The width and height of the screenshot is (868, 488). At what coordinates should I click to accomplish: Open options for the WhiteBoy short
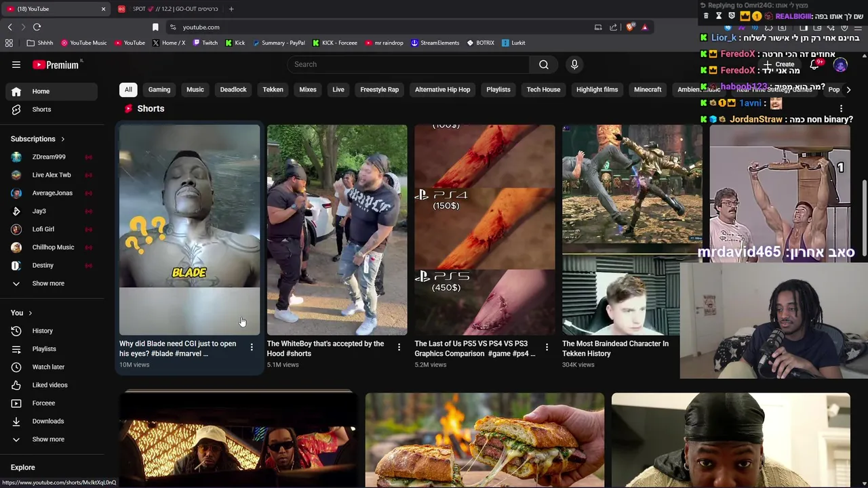point(399,348)
